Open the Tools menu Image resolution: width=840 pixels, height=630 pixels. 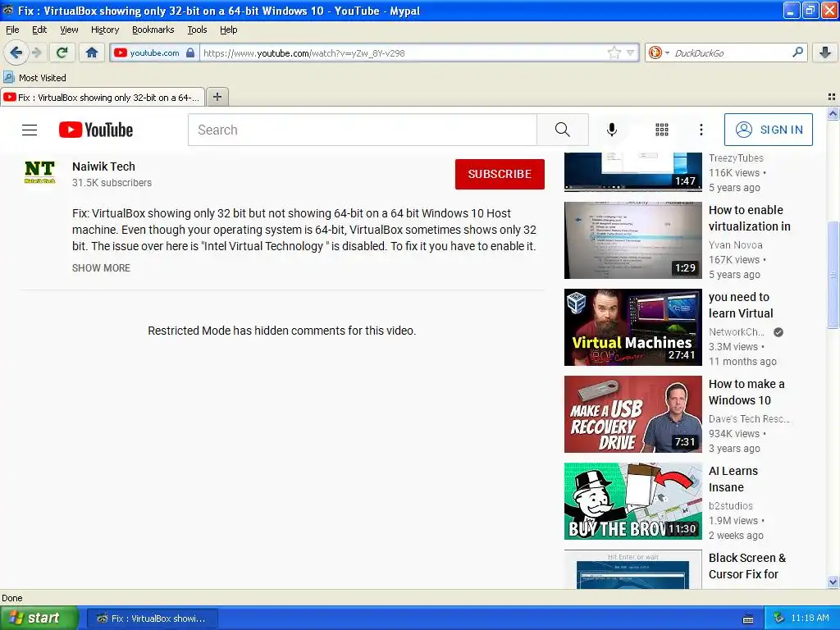[x=197, y=30]
